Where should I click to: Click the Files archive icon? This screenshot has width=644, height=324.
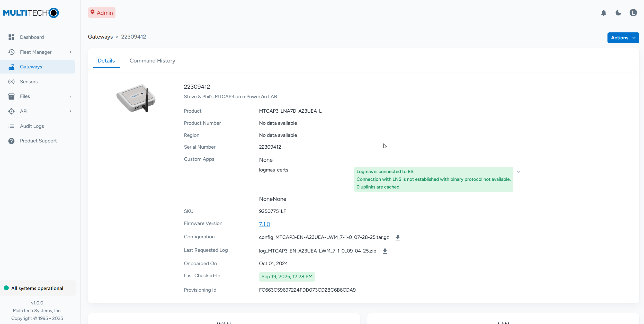11,96
